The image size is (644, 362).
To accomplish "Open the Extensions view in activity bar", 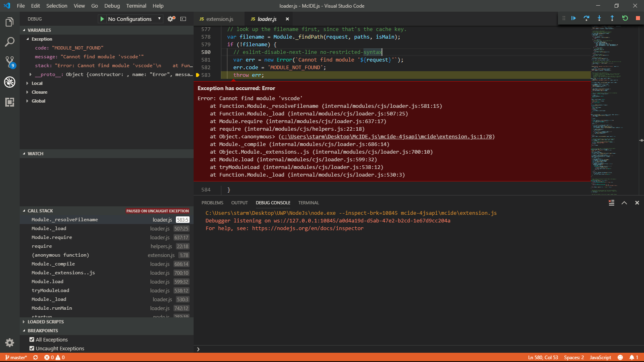I will (x=10, y=102).
